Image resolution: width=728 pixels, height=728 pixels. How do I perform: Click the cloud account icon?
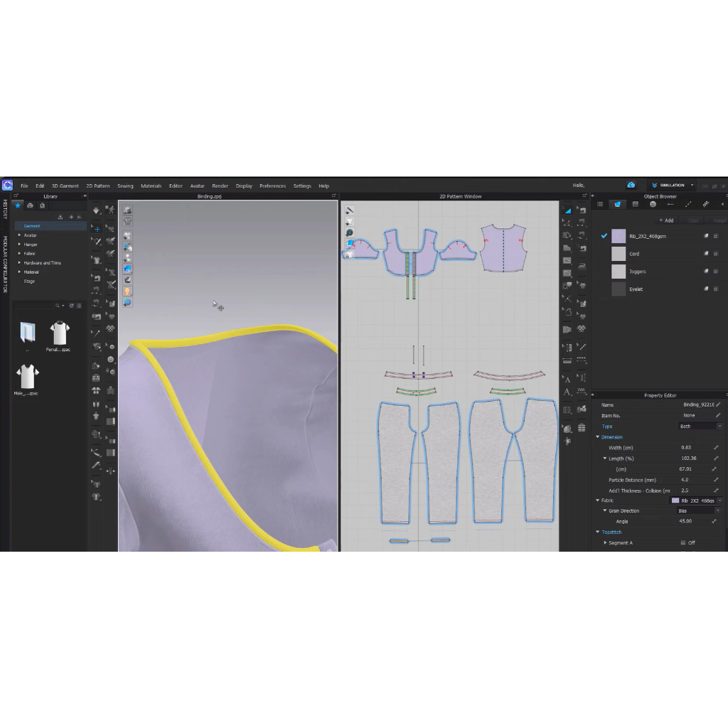pos(631,186)
